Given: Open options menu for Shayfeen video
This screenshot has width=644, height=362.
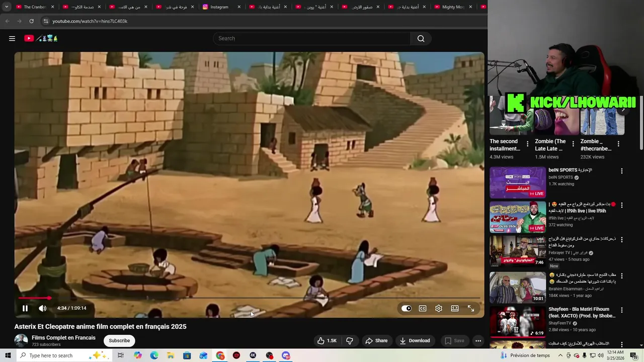Looking at the screenshot, I should click(621, 310).
